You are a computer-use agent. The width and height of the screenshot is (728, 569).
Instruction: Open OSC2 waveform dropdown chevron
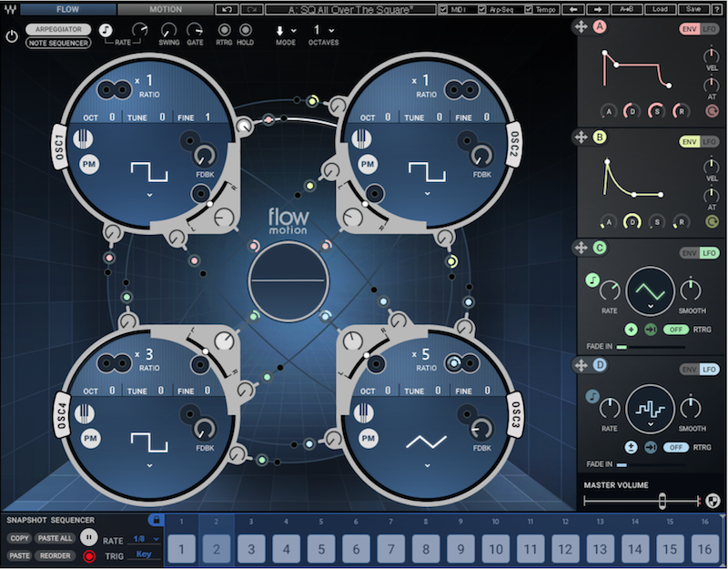tap(427, 194)
